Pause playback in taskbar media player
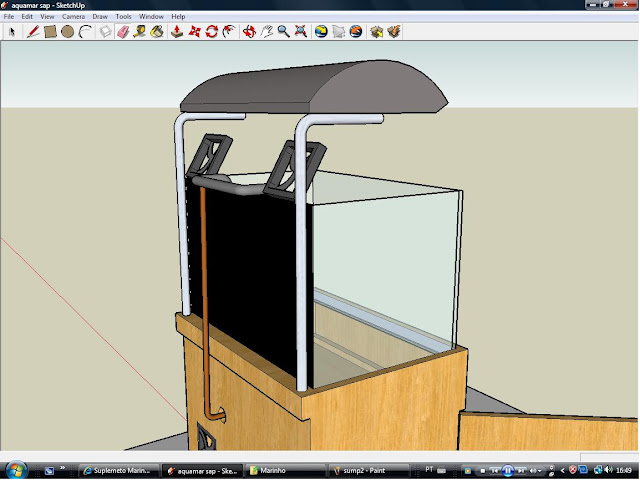Viewport: 640px width, 480px height. click(508, 471)
